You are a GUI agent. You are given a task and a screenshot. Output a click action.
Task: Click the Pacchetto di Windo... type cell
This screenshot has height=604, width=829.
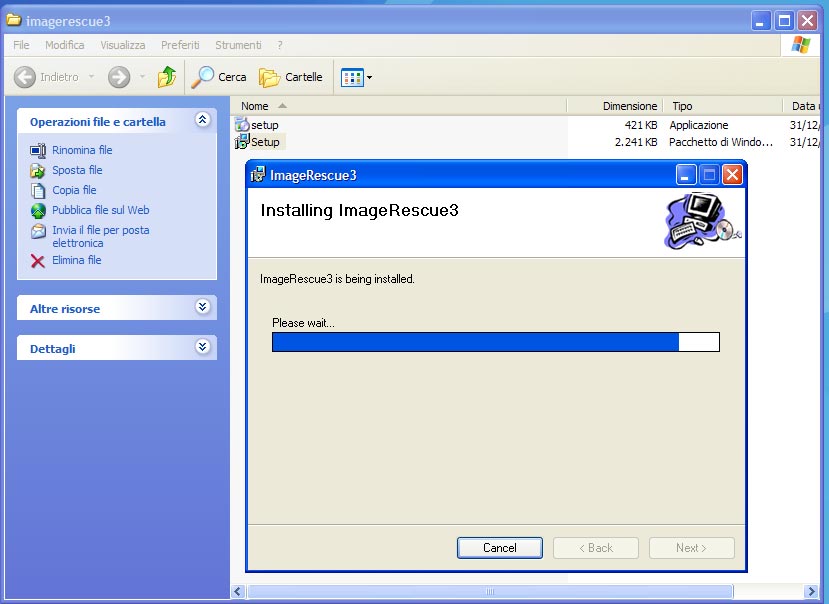click(721, 142)
